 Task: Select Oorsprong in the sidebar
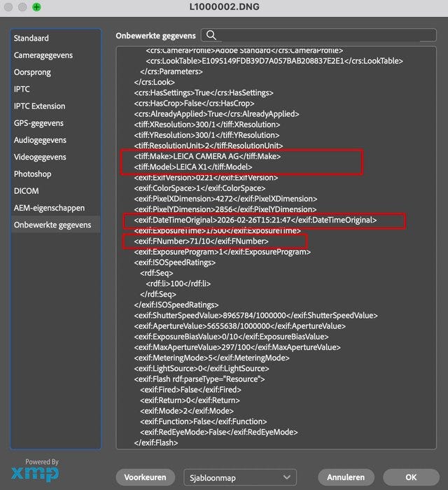[x=34, y=72]
